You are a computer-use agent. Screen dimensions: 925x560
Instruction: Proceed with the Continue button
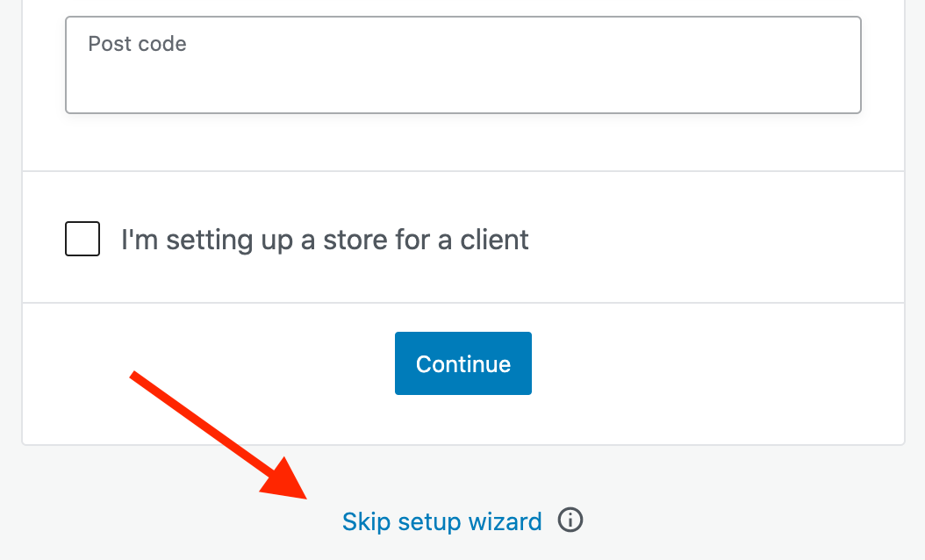point(462,363)
